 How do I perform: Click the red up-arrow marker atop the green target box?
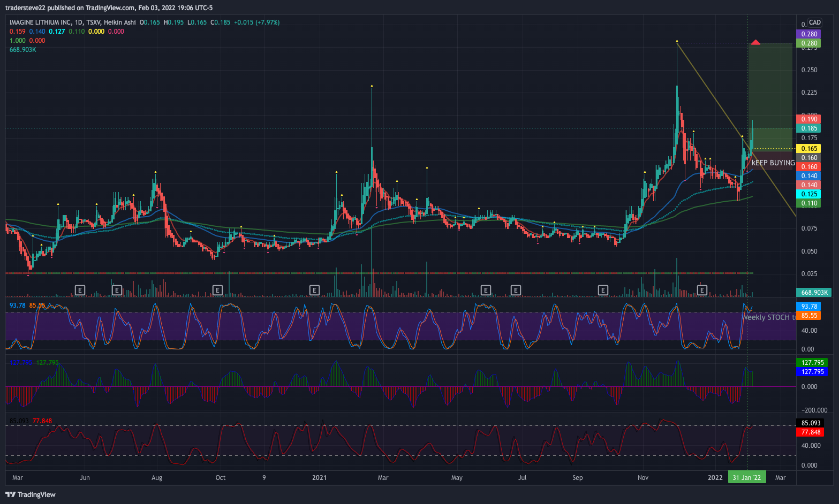coord(755,42)
